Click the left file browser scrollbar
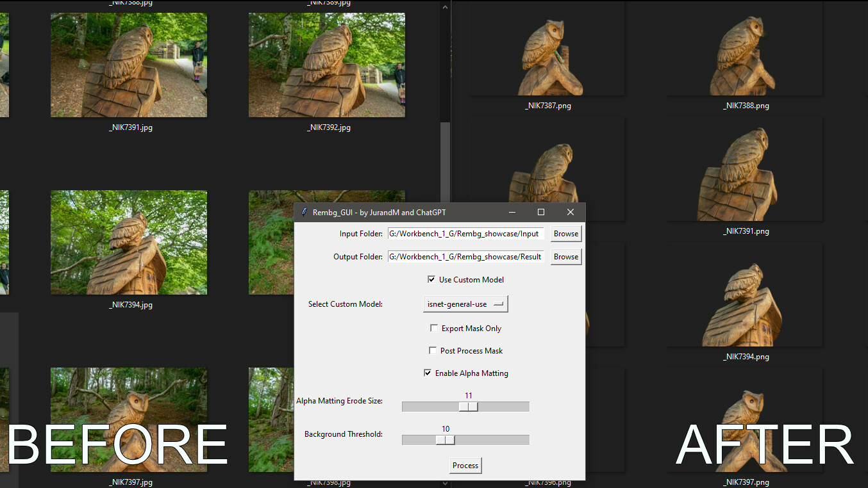 pos(445,160)
